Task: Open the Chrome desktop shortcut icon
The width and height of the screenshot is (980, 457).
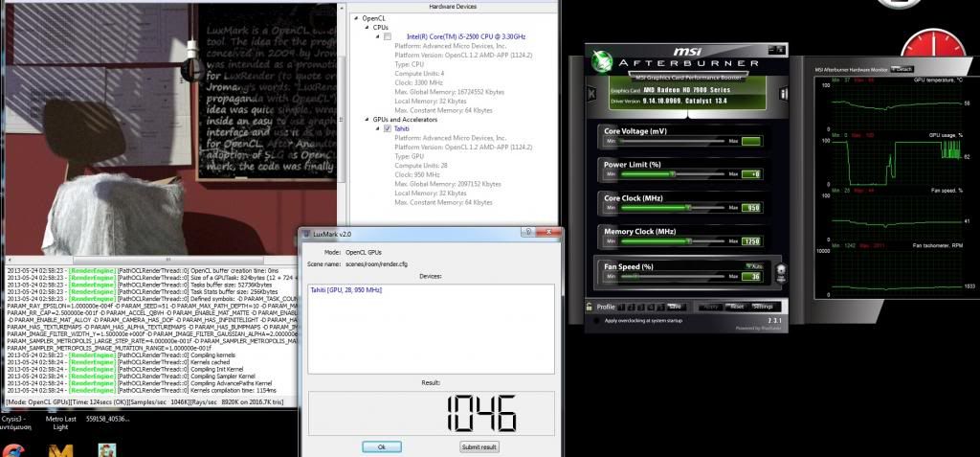Action: (x=11, y=451)
